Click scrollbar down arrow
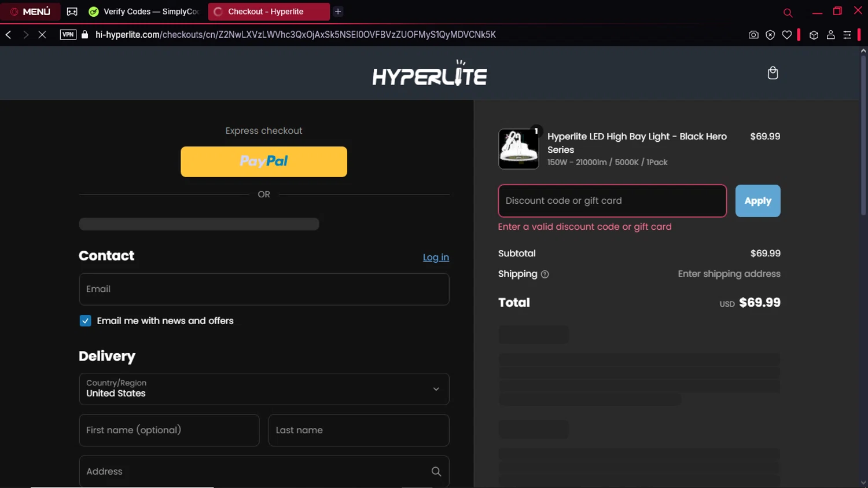The image size is (868, 488). (863, 483)
